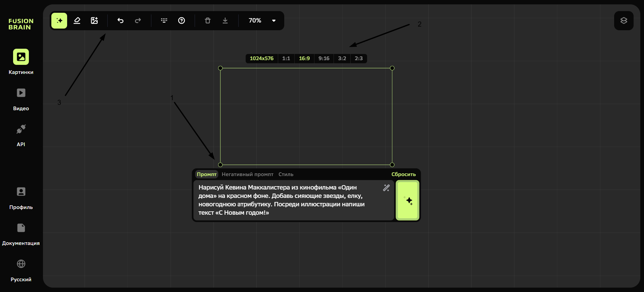
Task: Undo the last action
Action: (x=120, y=21)
